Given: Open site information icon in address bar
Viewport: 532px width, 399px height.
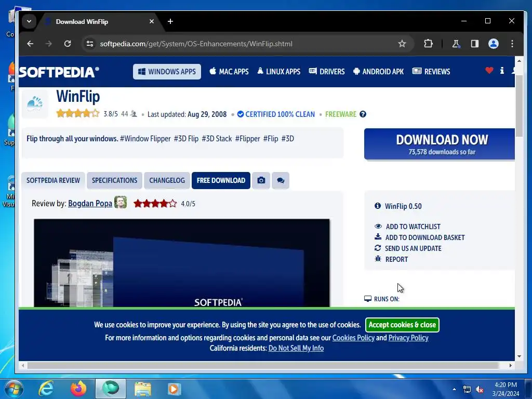Looking at the screenshot, I should click(x=90, y=44).
